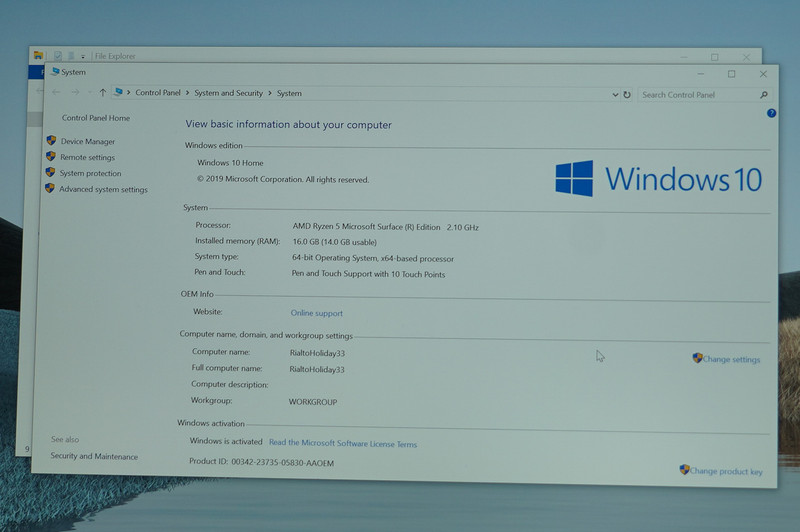Click the Windows 10 logo

pyautogui.click(x=659, y=179)
